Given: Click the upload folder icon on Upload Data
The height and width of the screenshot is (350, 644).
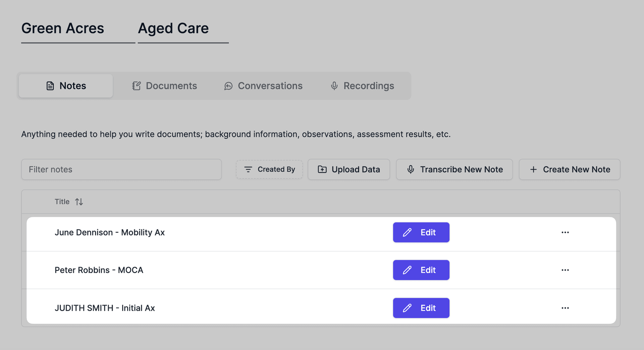Looking at the screenshot, I should (322, 169).
